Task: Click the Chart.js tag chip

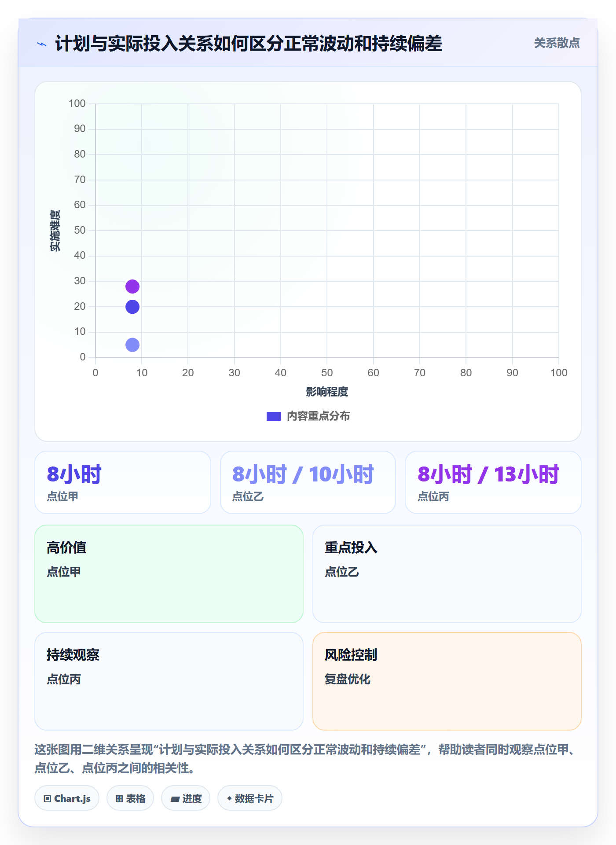Action: point(67,798)
